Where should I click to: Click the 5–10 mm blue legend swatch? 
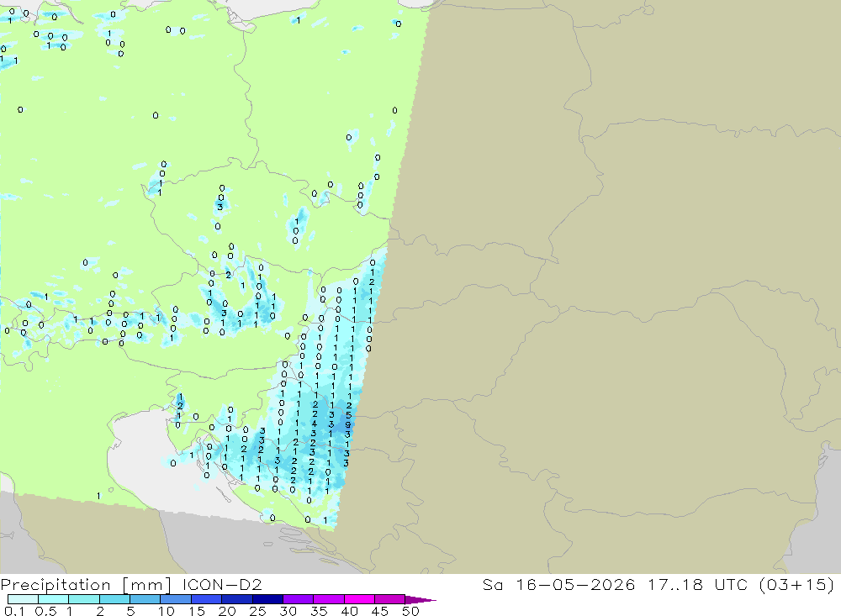click(x=145, y=599)
